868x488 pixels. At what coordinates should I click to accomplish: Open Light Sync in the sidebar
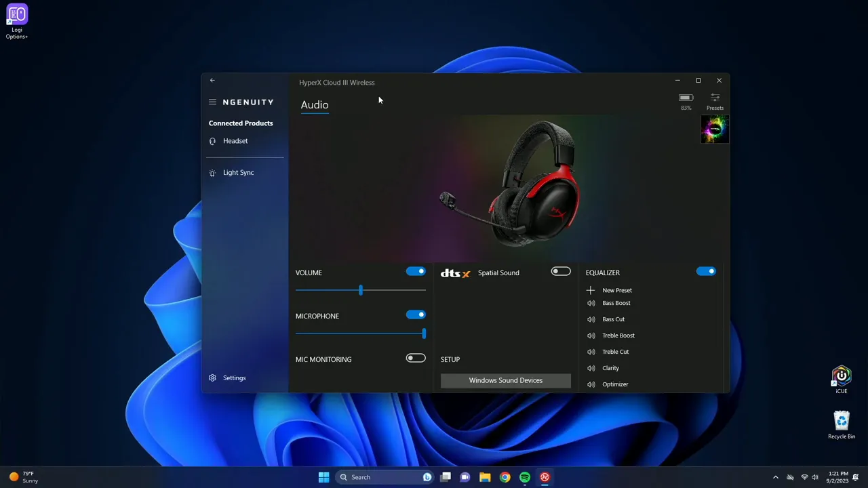(238, 172)
